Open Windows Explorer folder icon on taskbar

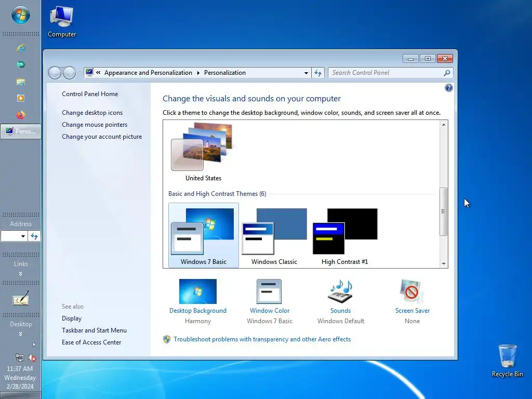click(x=21, y=82)
